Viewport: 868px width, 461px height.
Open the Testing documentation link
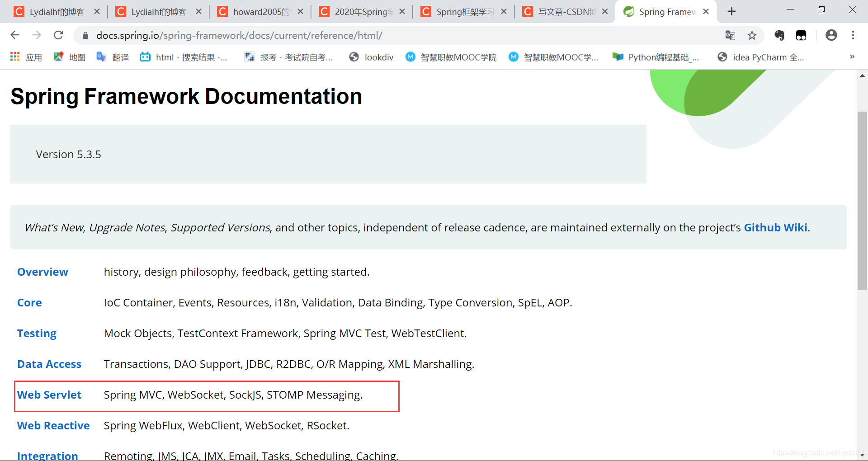[37, 334]
